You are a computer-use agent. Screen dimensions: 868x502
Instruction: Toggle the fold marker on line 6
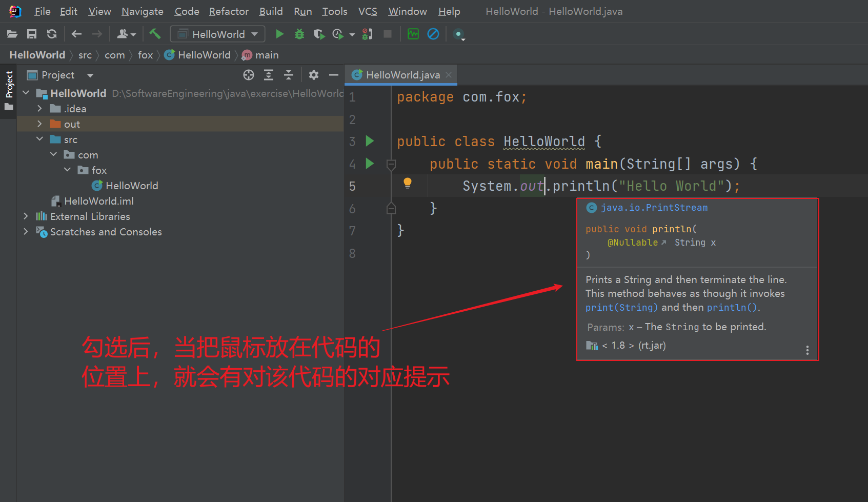point(391,208)
